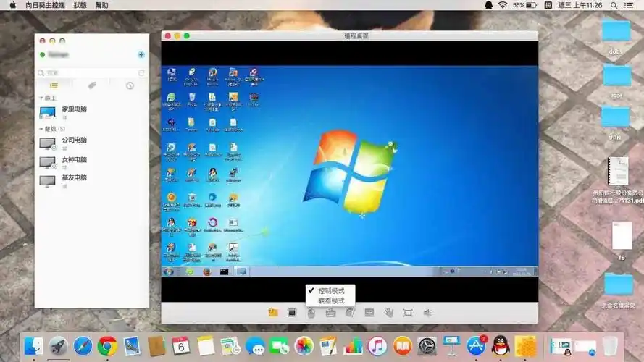The height and width of the screenshot is (362, 644).
Task: Switch to 觀看模式 viewing mode
Action: [x=331, y=300]
